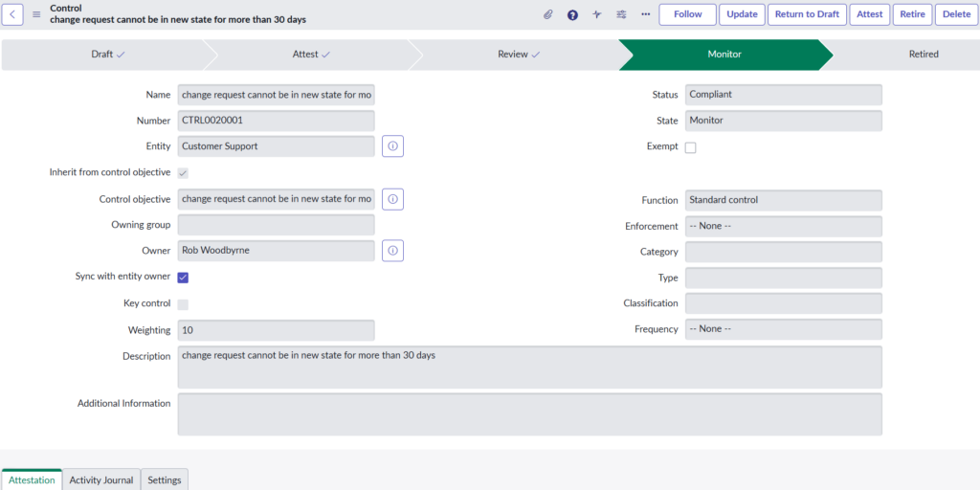This screenshot has width=980, height=490.
Task: Click the Return to Draft button
Action: [x=806, y=14]
